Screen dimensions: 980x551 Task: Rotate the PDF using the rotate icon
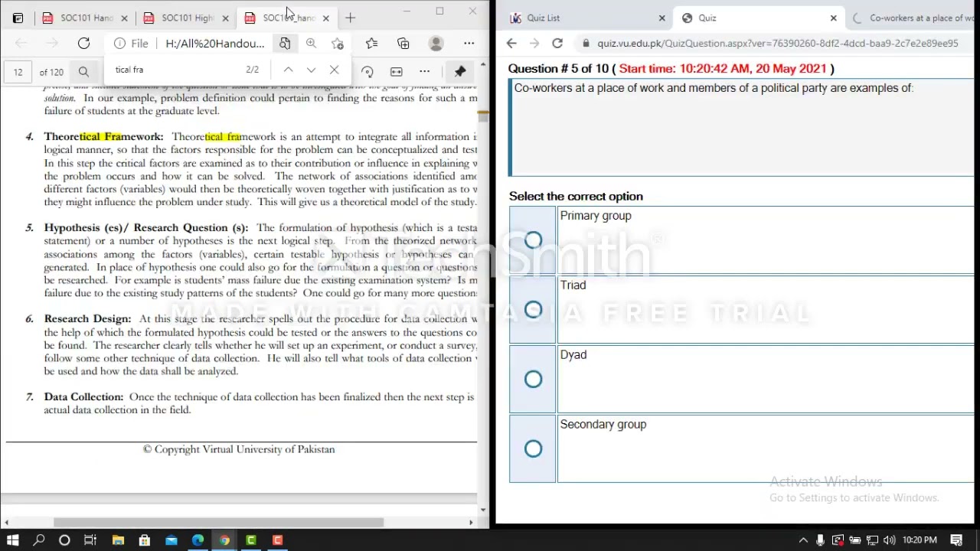click(367, 72)
